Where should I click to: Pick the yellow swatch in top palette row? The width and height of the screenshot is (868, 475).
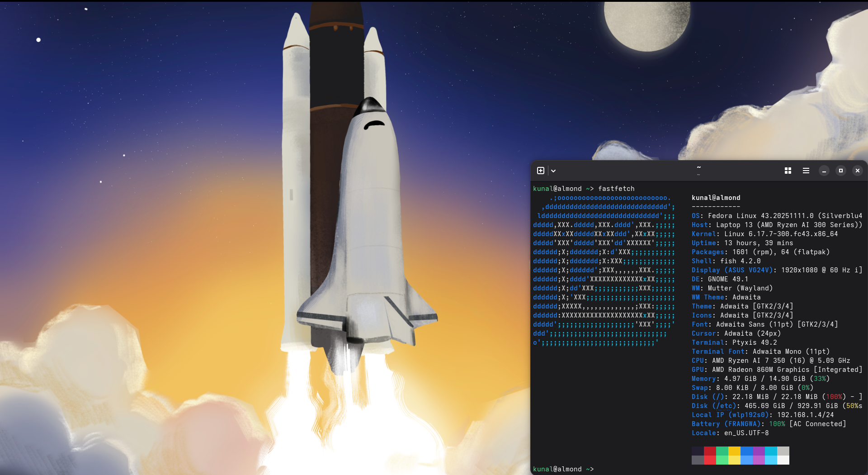[x=734, y=451]
